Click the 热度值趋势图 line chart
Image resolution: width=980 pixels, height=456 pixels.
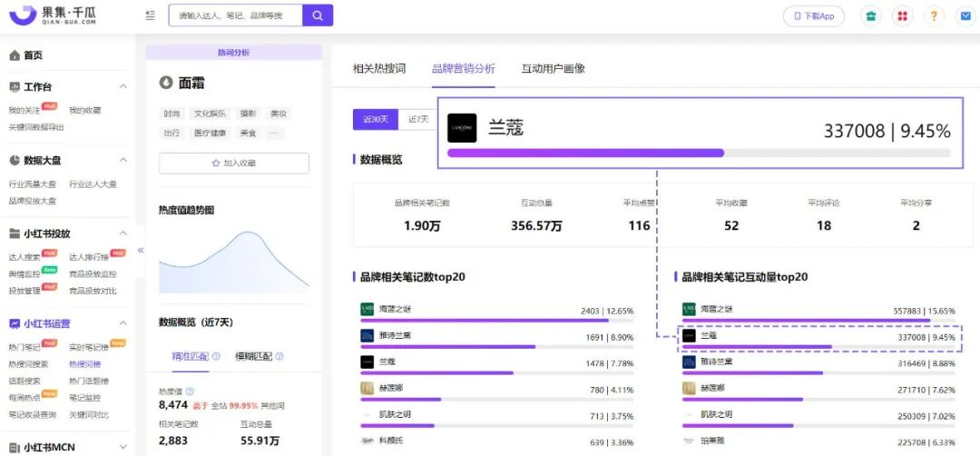pos(234,262)
